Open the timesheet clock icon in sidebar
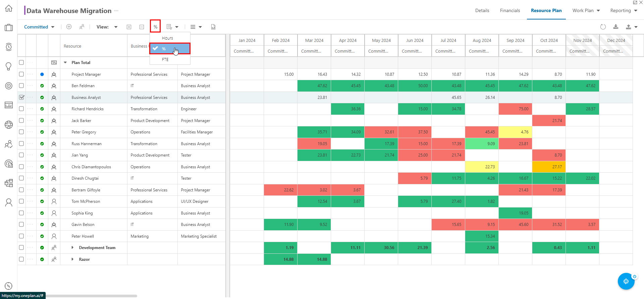Image resolution: width=644 pixels, height=299 pixels. point(9,47)
